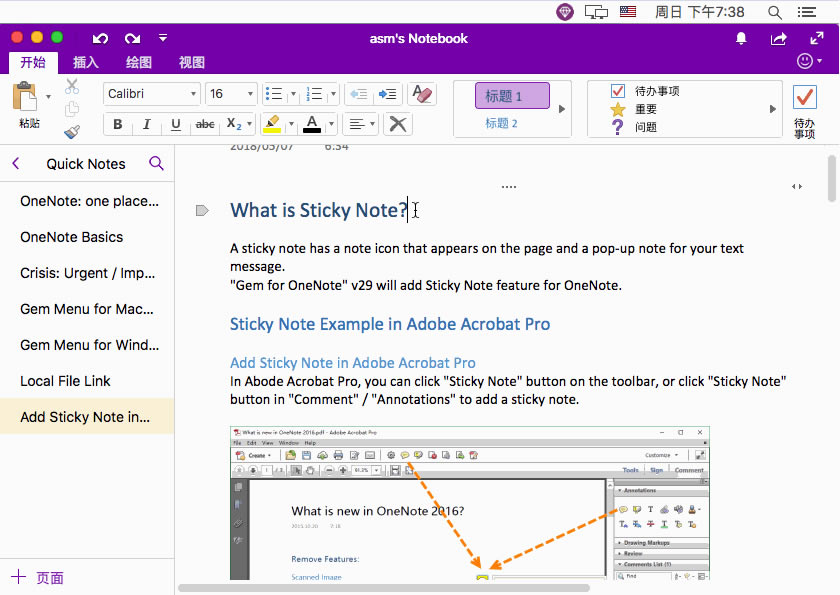The width and height of the screenshot is (840, 595).
Task: Toggle bold formatting
Action: (118, 124)
